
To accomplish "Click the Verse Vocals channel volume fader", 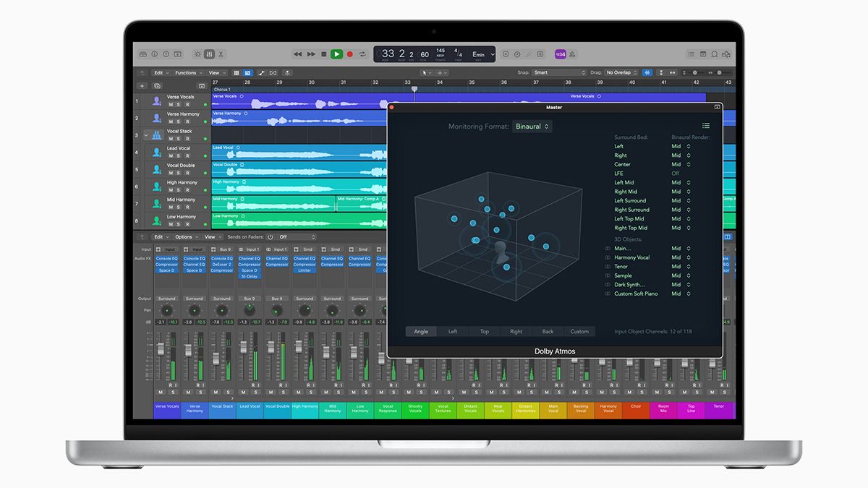I will (161, 350).
